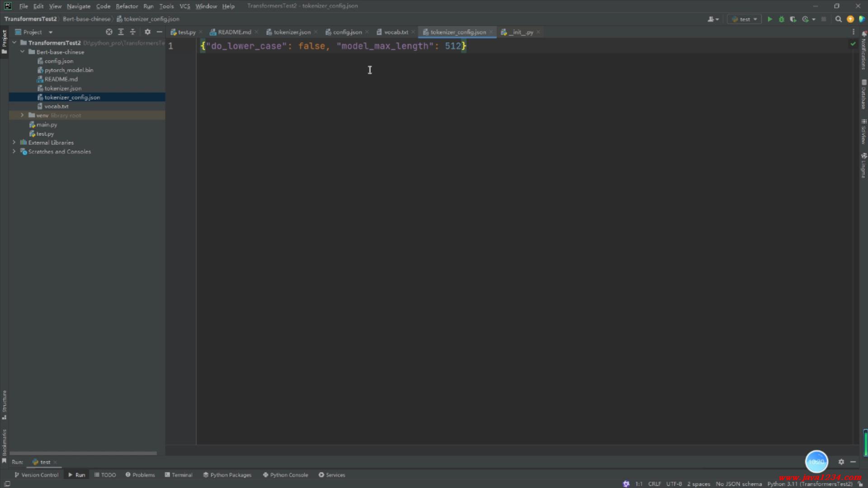Open the Refactor menu

point(127,6)
